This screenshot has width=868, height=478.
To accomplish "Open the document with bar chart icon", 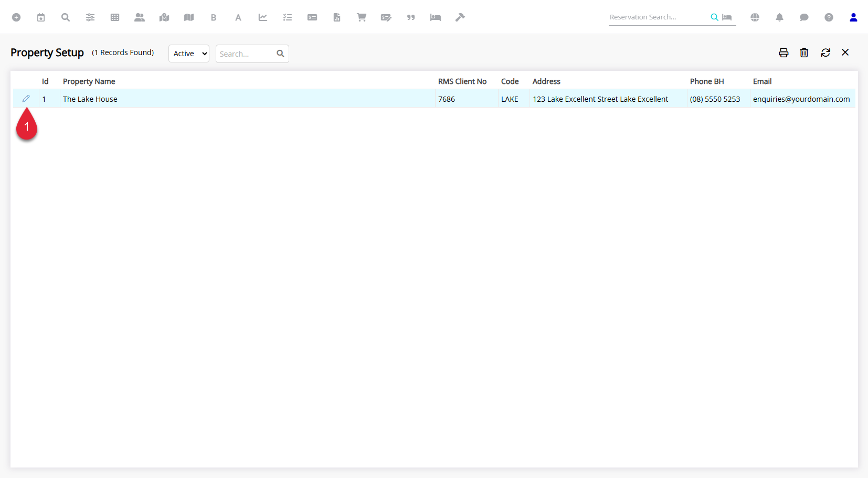I will [337, 17].
